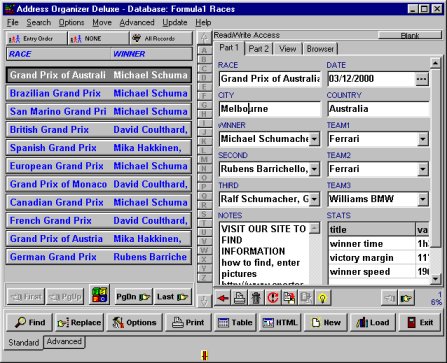Select the British Grand Prix record
Screen dimensions: 447x363
tap(99, 129)
